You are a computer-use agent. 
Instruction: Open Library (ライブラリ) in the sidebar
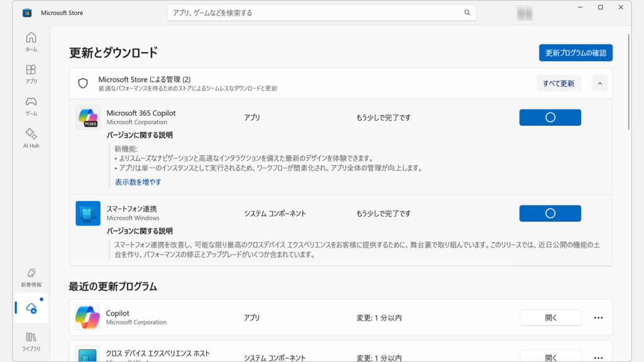tap(31, 341)
